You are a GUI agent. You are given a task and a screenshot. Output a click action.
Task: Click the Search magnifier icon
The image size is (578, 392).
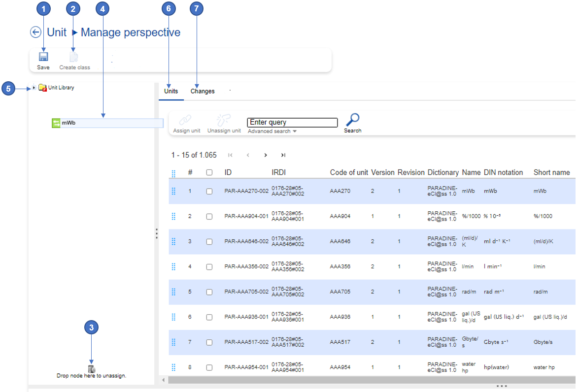pos(352,120)
